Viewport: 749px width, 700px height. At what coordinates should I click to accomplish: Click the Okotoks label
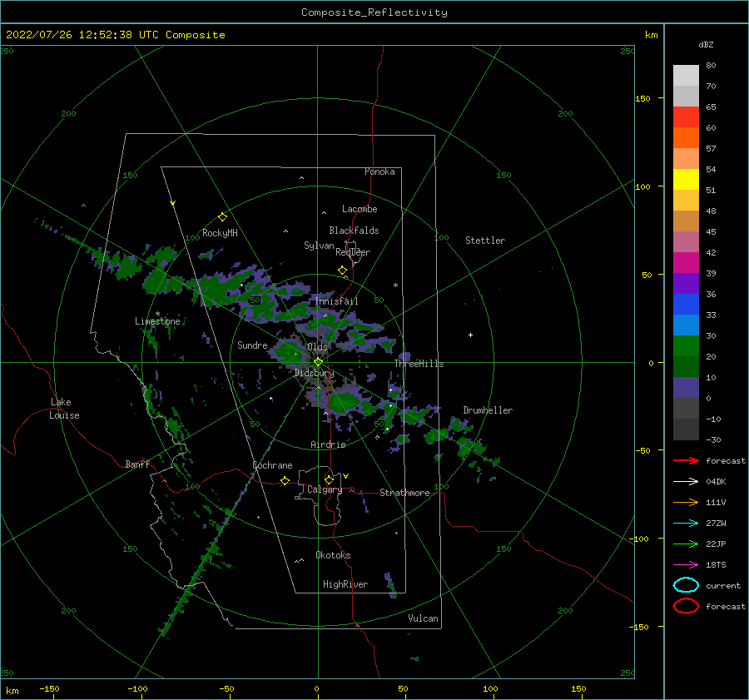pos(333,555)
